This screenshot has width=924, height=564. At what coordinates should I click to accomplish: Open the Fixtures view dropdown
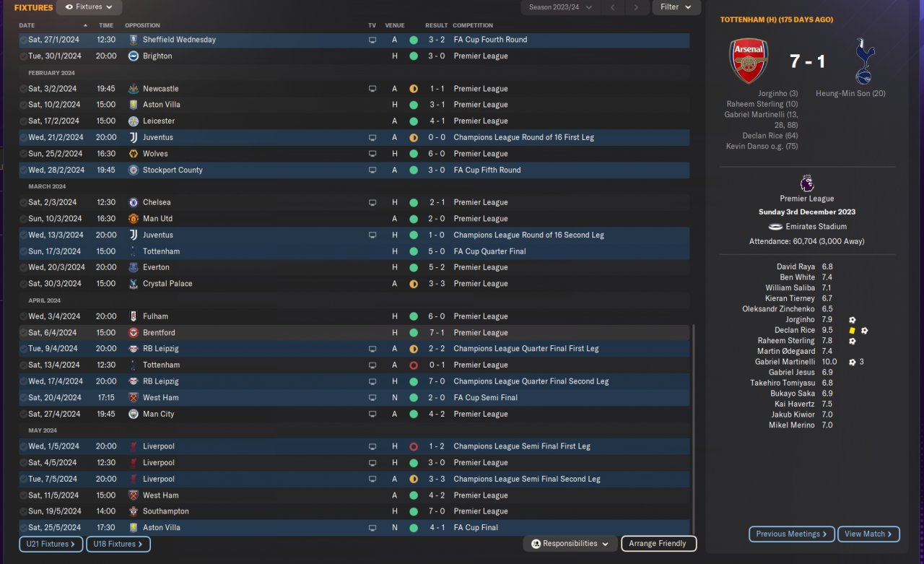[89, 7]
